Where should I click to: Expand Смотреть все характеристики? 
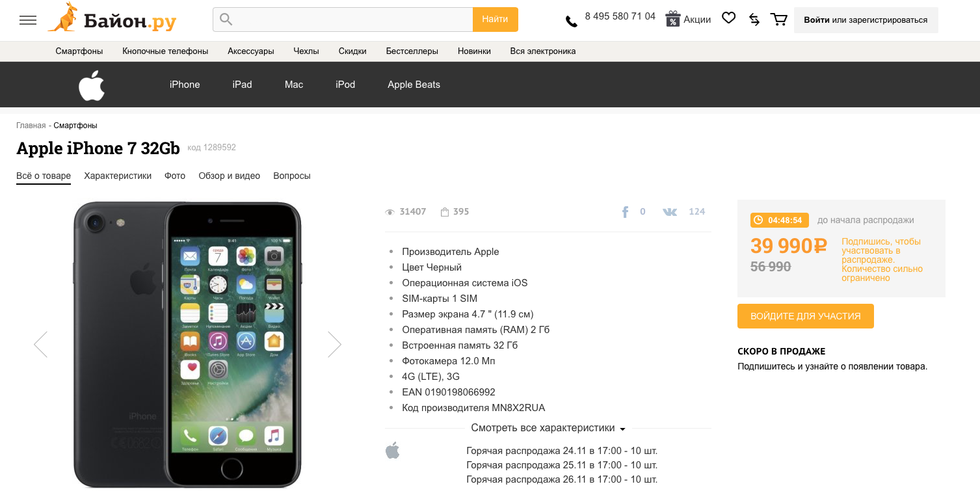548,428
